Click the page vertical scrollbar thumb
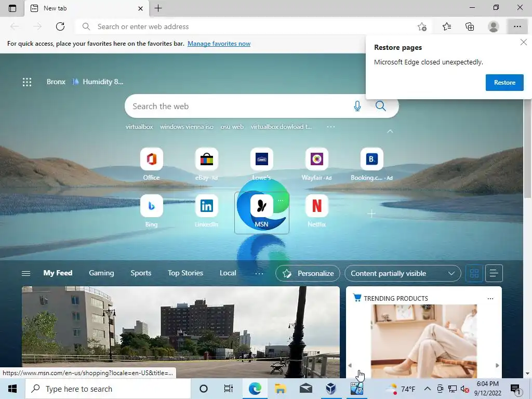 [x=527, y=126]
